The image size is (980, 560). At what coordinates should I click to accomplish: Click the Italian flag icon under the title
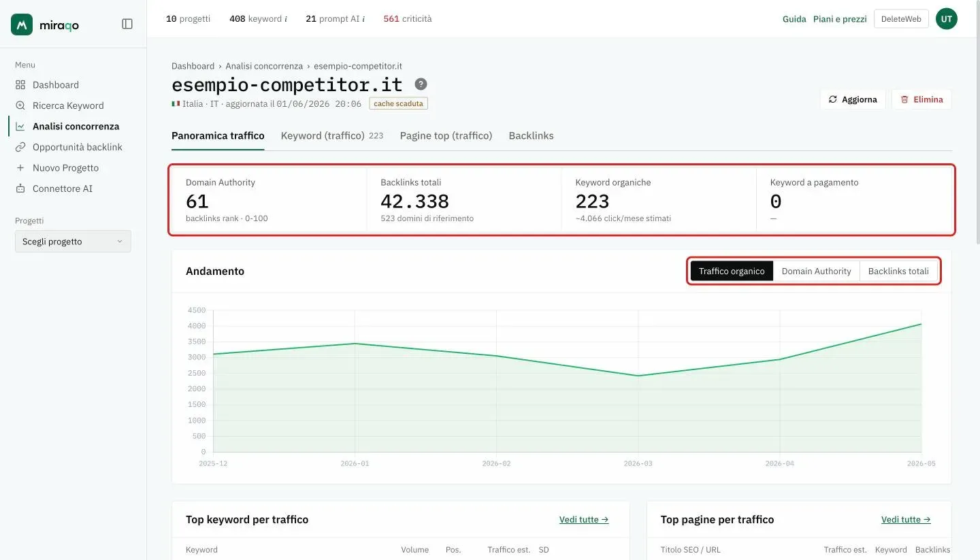point(176,104)
